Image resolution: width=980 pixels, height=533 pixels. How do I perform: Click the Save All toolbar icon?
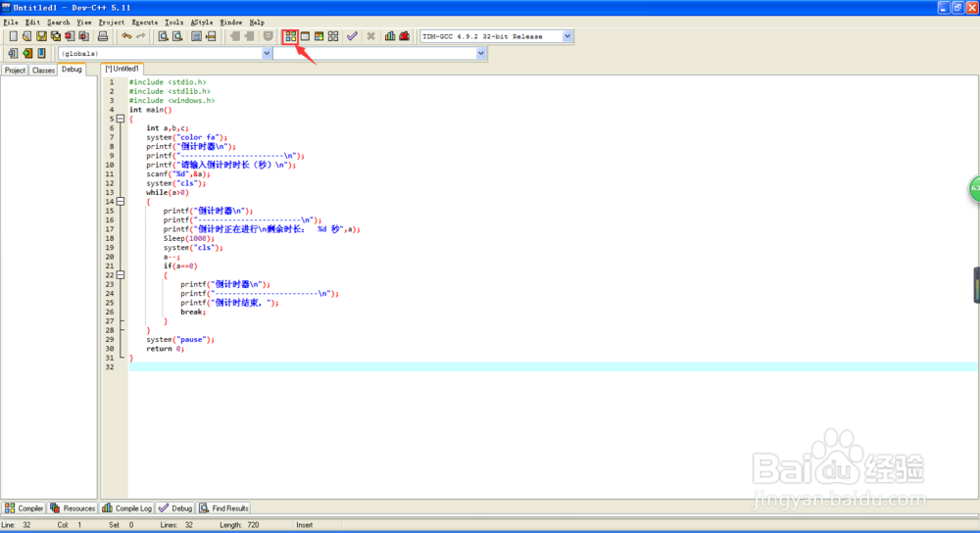click(56, 36)
